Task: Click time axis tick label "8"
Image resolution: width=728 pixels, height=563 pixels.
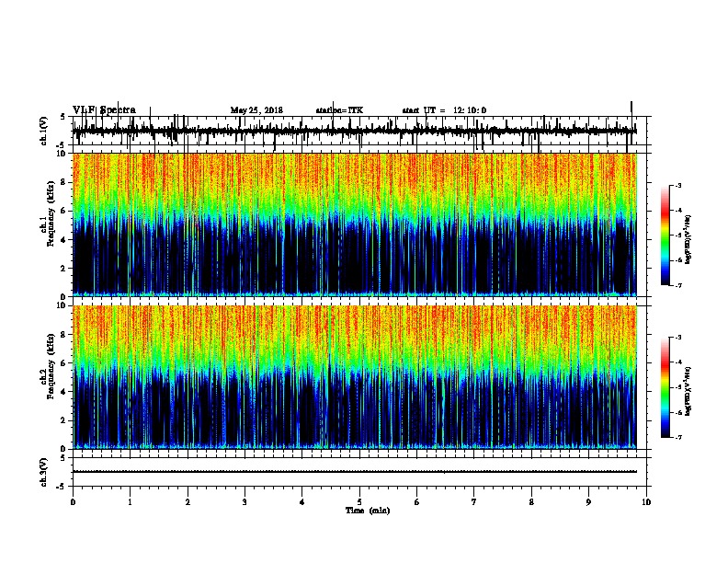Action: (x=531, y=502)
